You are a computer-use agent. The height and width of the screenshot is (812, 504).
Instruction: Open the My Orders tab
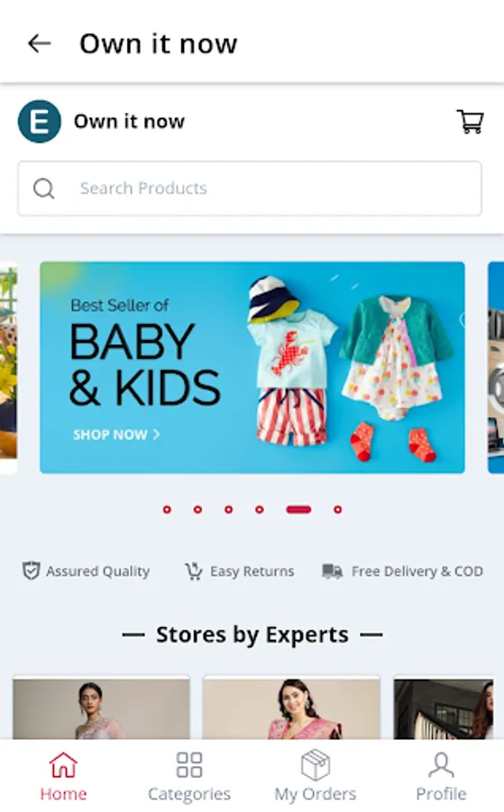316,776
